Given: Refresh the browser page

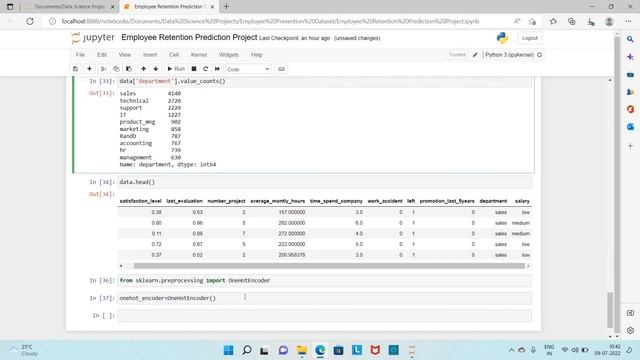Looking at the screenshot, I should tap(30, 21).
